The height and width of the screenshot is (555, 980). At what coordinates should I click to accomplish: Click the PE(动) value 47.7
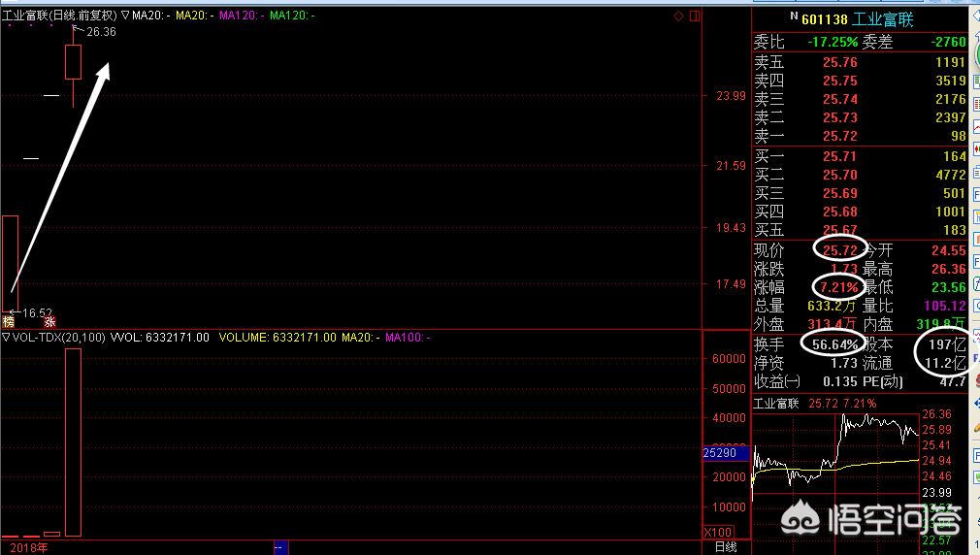click(x=953, y=381)
